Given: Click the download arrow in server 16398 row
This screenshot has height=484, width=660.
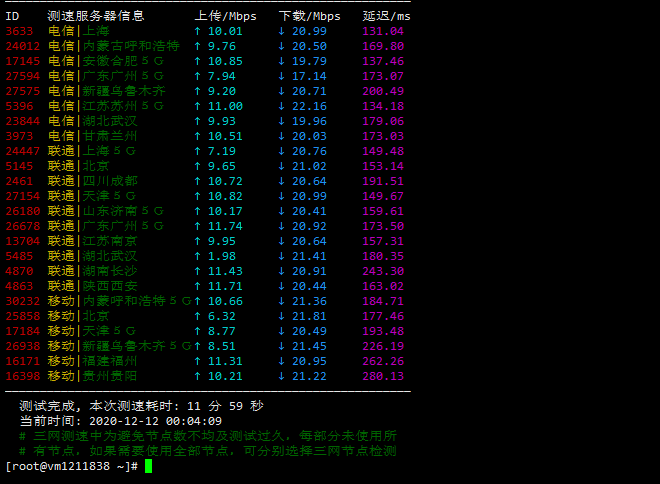Looking at the screenshot, I should click(281, 376).
